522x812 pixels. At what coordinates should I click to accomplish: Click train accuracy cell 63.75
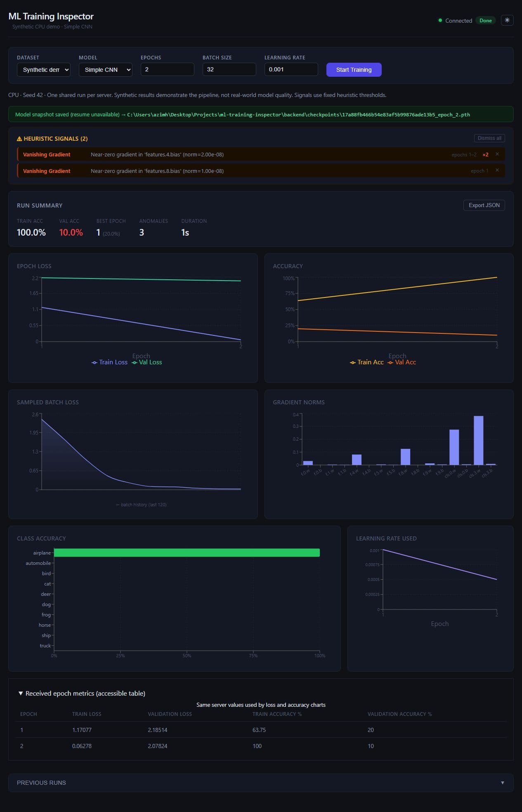(259, 730)
